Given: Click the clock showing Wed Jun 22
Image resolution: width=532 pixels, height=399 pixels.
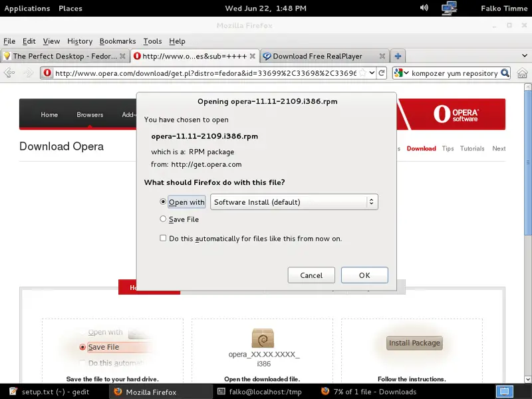Looking at the screenshot, I should click(x=265, y=8).
